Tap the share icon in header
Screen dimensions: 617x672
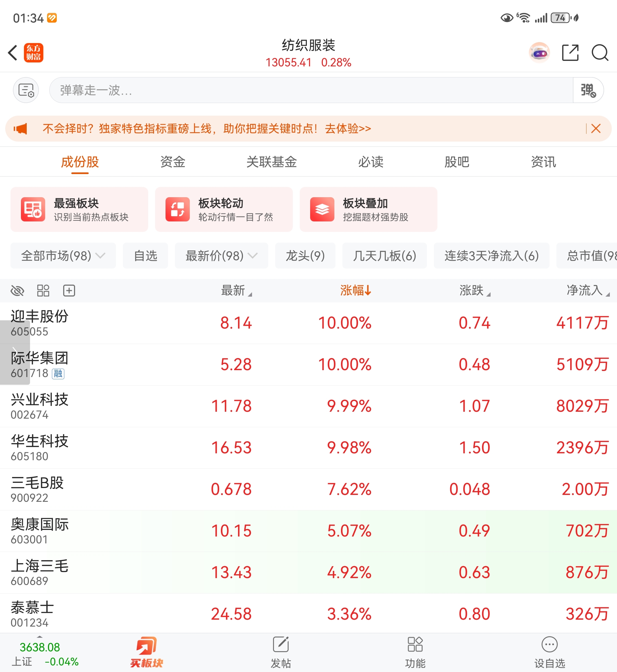point(570,53)
